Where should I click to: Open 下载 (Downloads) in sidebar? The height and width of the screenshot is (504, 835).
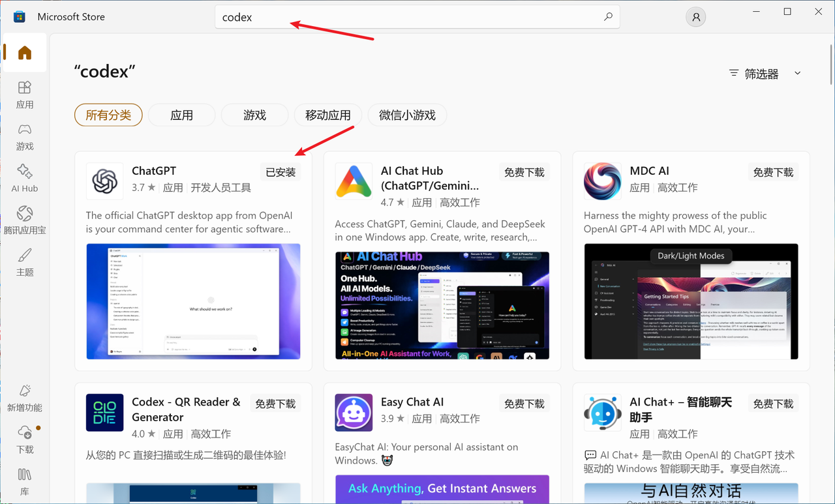pyautogui.click(x=25, y=440)
